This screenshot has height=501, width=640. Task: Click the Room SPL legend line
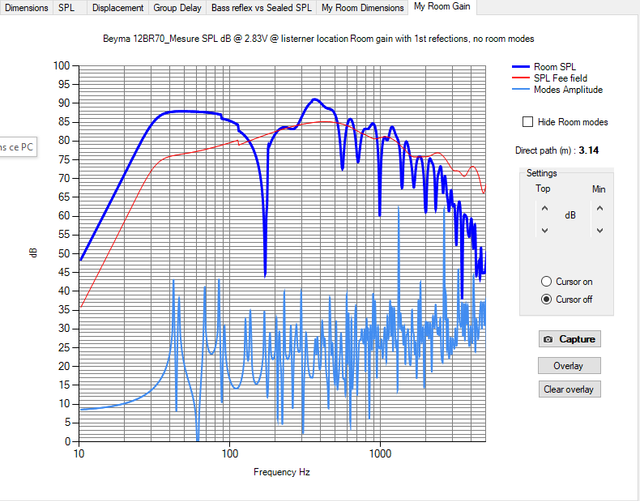tap(521, 67)
